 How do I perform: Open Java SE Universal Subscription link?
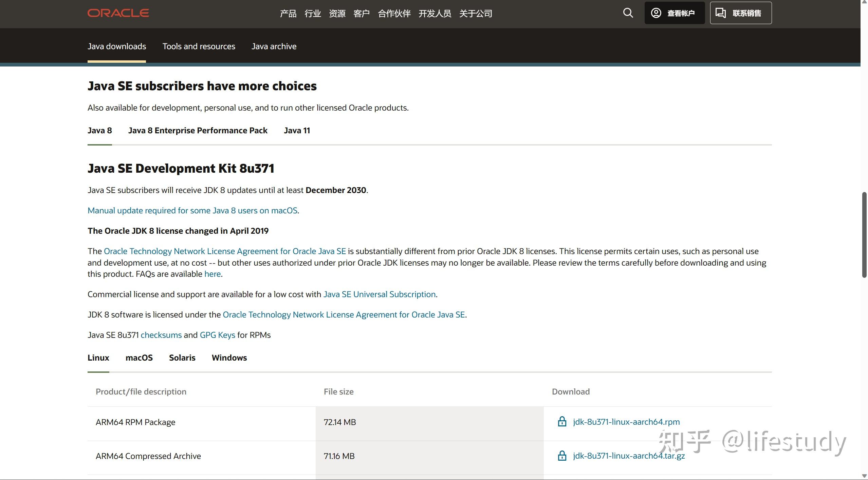click(x=379, y=294)
